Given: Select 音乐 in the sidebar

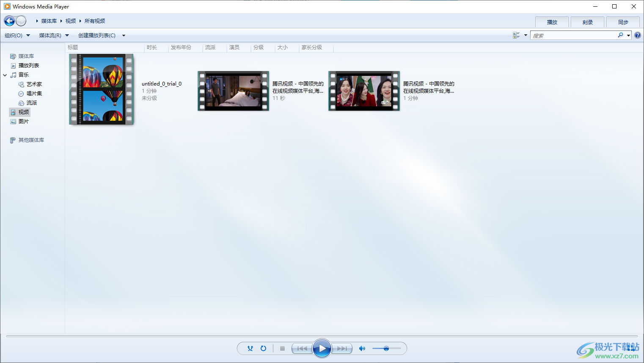Looking at the screenshot, I should pos(24,75).
